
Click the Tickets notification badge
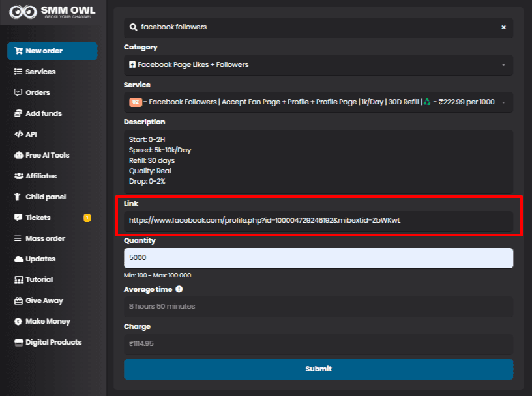pyautogui.click(x=87, y=218)
